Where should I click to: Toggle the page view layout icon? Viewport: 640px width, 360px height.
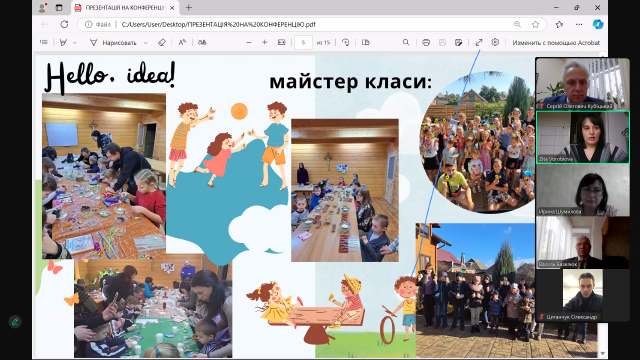[x=365, y=42]
